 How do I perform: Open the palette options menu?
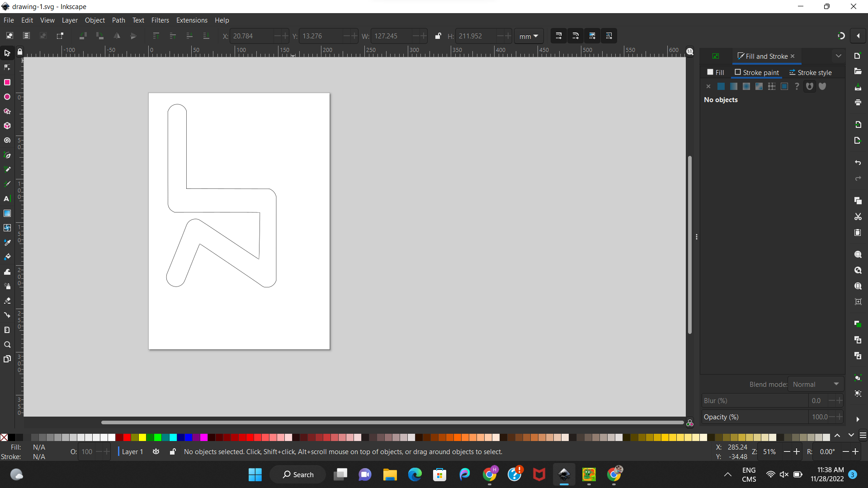[863, 436]
